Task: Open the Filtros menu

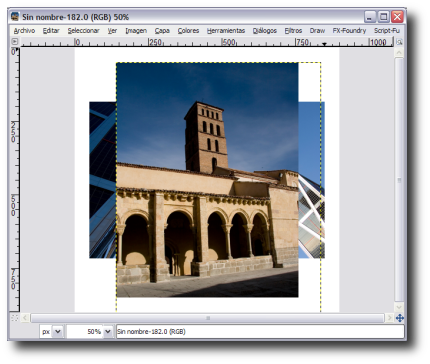Action: point(293,31)
